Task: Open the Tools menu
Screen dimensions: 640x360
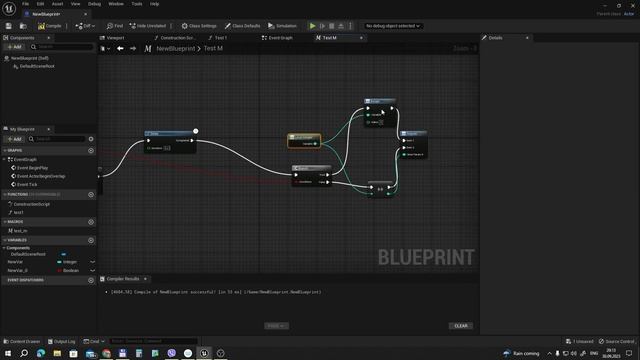Action: click(x=137, y=4)
